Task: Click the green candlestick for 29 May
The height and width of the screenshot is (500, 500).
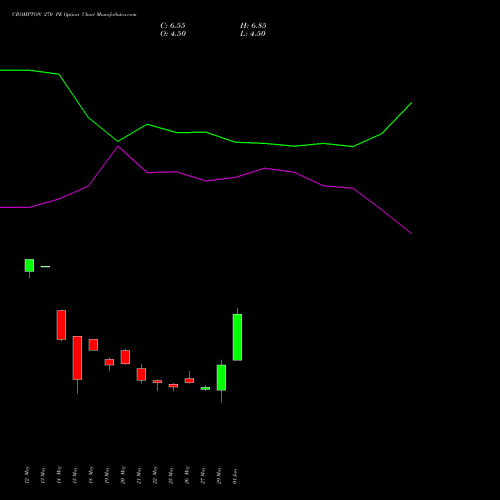Action: click(221, 378)
